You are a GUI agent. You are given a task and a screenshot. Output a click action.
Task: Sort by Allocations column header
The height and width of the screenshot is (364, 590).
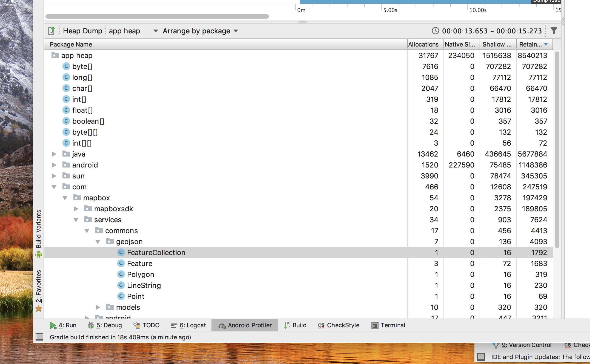423,44
